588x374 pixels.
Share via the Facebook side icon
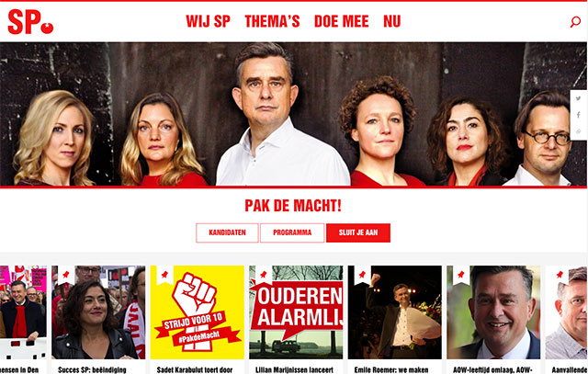point(578,115)
